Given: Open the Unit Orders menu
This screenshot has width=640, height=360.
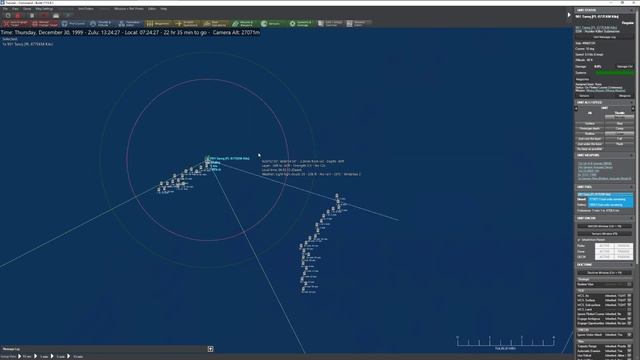Looking at the screenshot, I should click(86, 9).
